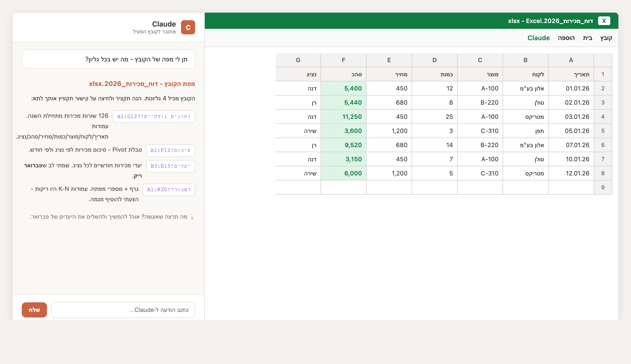631x364 pixels.
Task: Click the Excel file title text
Action: tap(550, 21)
